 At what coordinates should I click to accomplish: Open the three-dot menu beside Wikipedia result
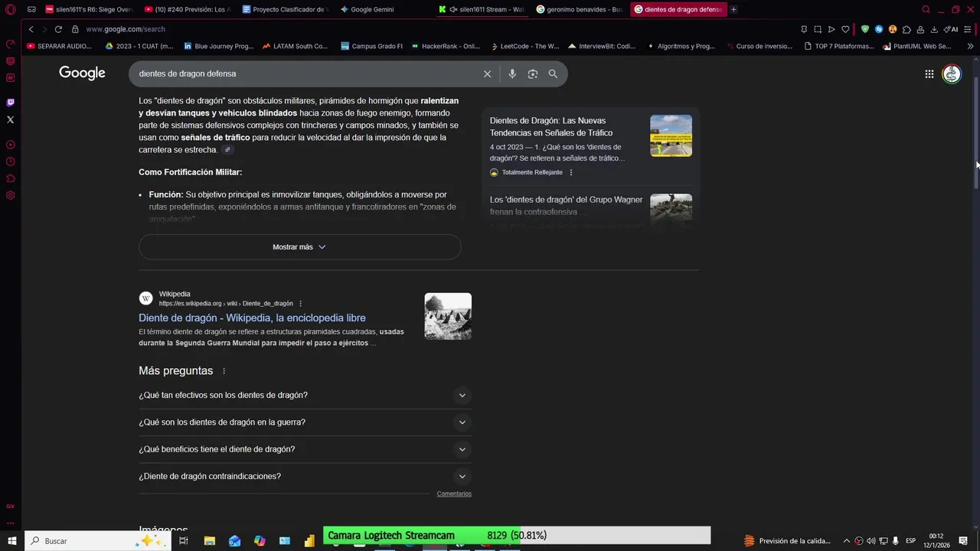300,304
